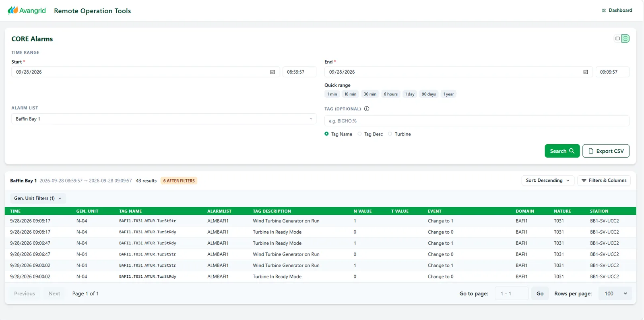This screenshot has height=320, width=644.
Task: Go to the Previous page
Action: 25,293
